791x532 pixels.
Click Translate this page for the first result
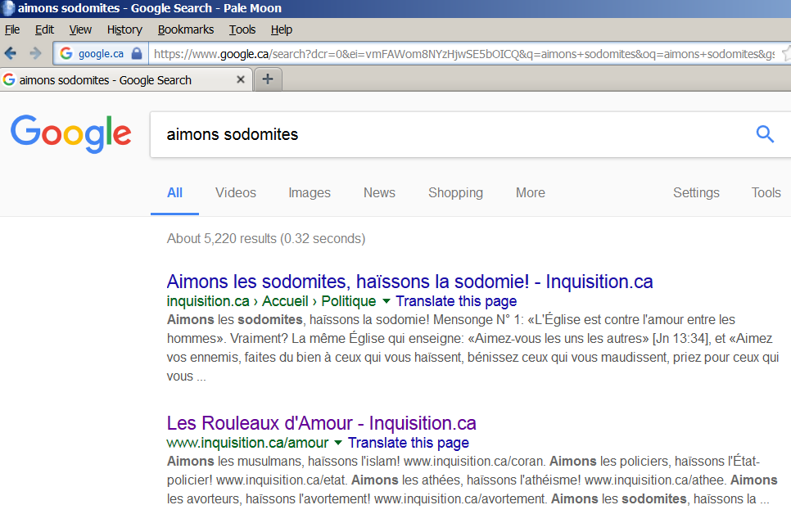[456, 301]
